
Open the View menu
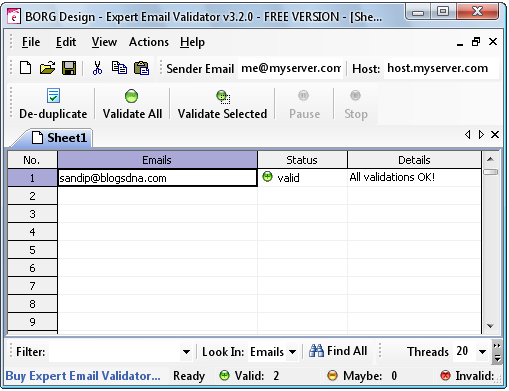coord(104,42)
